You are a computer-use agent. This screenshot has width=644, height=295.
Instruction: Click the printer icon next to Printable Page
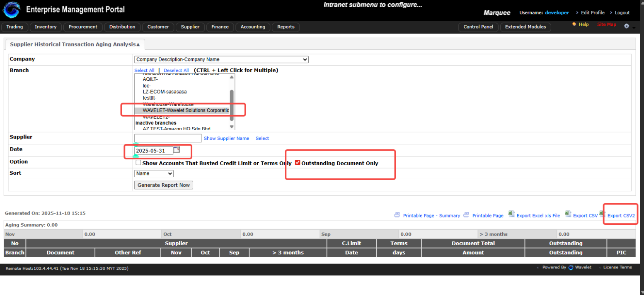pos(467,215)
